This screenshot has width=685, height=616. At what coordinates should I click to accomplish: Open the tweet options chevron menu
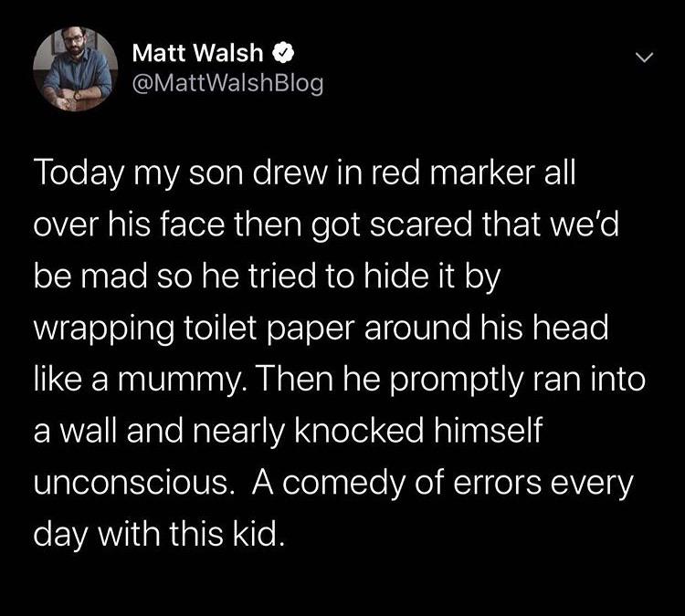646,57
